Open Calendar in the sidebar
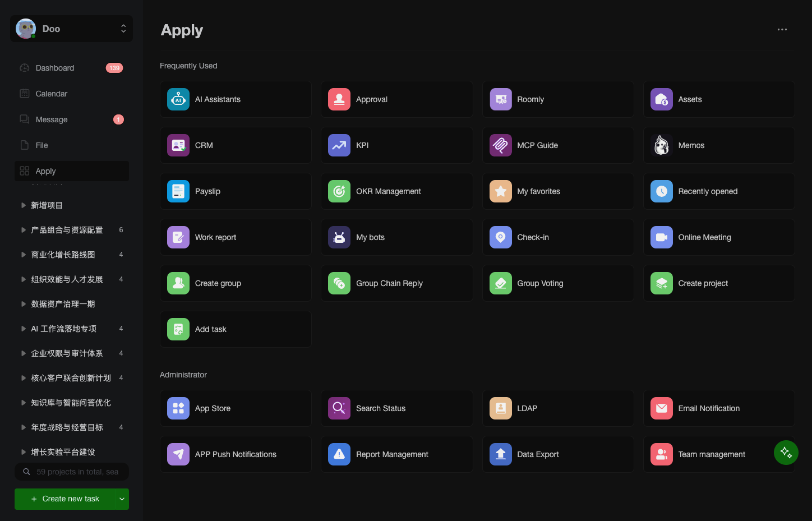This screenshot has width=812, height=521. (72, 94)
